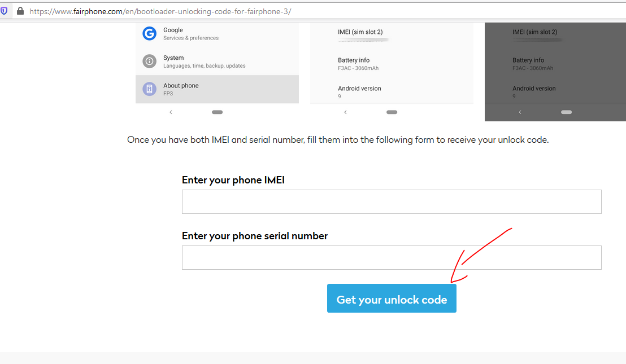Viewport: 626px width, 364px height.
Task: Select the System settings entry
Action: tap(217, 62)
